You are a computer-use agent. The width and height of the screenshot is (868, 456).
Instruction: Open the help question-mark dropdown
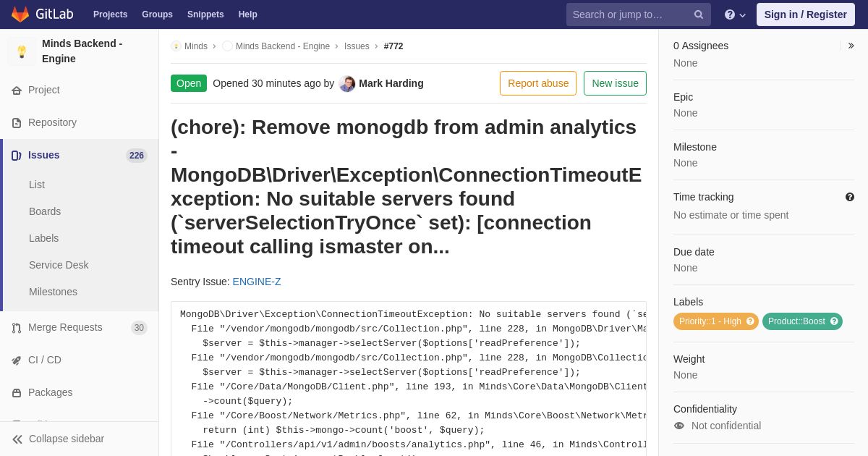(x=734, y=14)
